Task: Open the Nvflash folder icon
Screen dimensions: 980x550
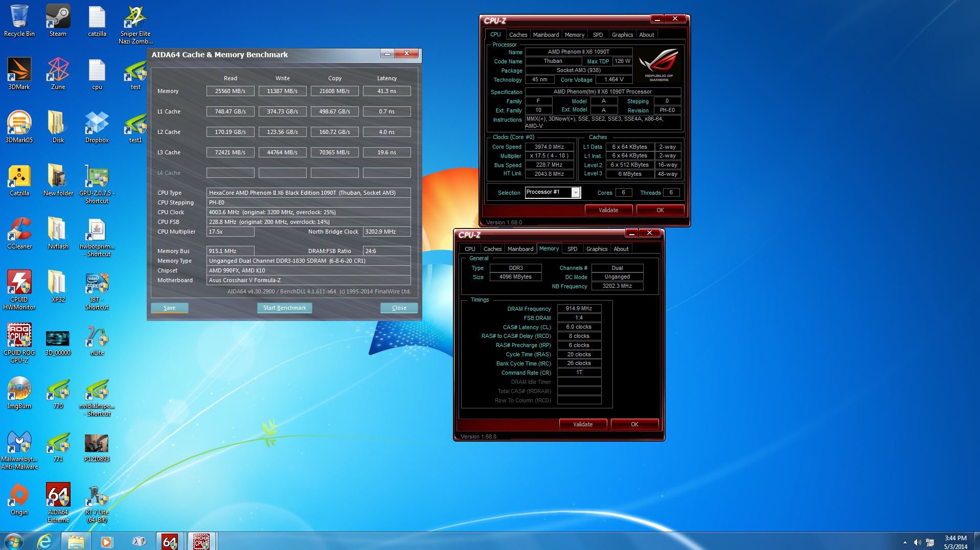Action: pos(58,233)
